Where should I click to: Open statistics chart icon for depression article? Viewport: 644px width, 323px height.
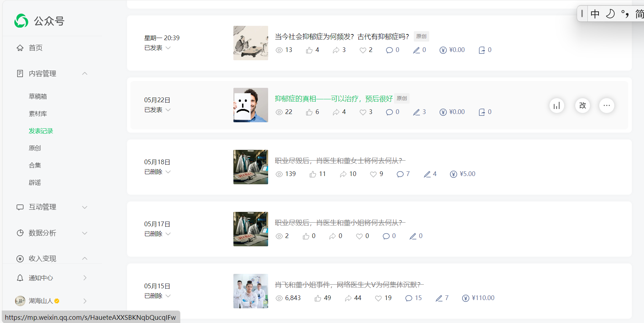pos(557,105)
